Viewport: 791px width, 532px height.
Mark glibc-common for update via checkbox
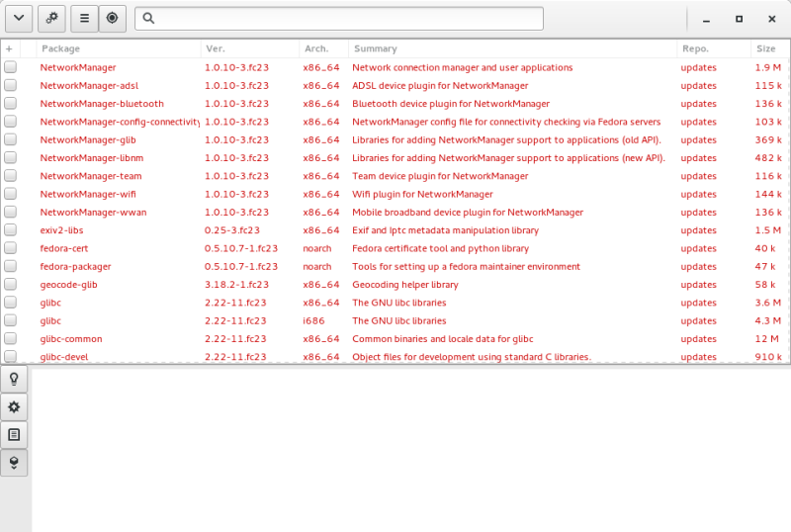click(10, 338)
